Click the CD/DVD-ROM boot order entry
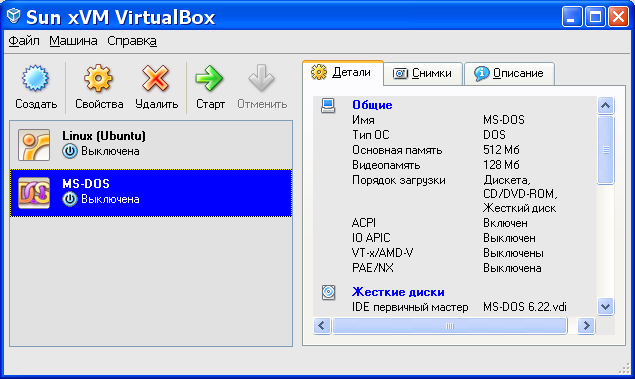Image resolution: width=635 pixels, height=379 pixels. pos(520,194)
